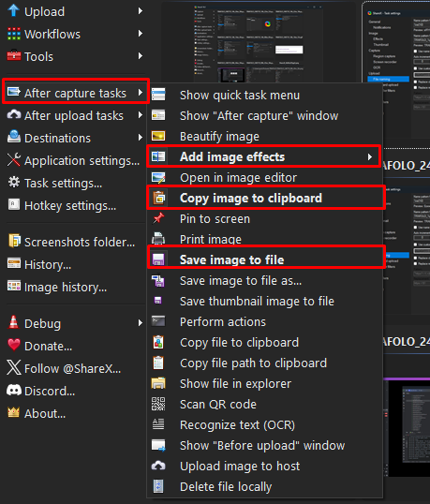
Task: Click the Perform actions terminal icon
Action: 158,321
